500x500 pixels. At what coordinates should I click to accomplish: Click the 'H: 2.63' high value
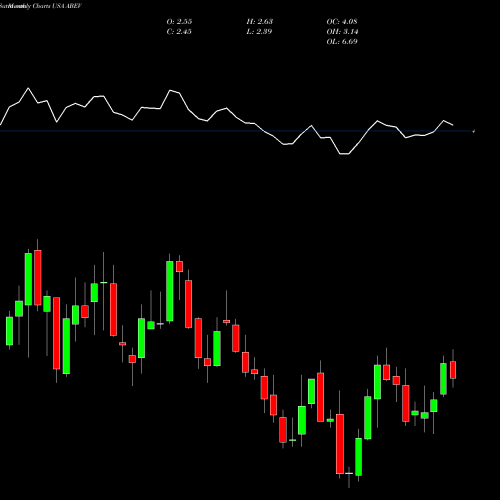tap(260, 22)
